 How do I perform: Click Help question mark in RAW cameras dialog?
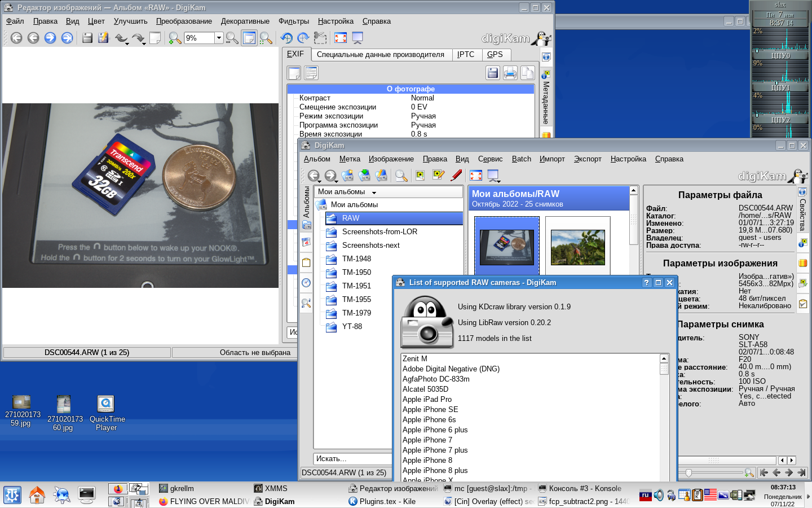click(647, 283)
